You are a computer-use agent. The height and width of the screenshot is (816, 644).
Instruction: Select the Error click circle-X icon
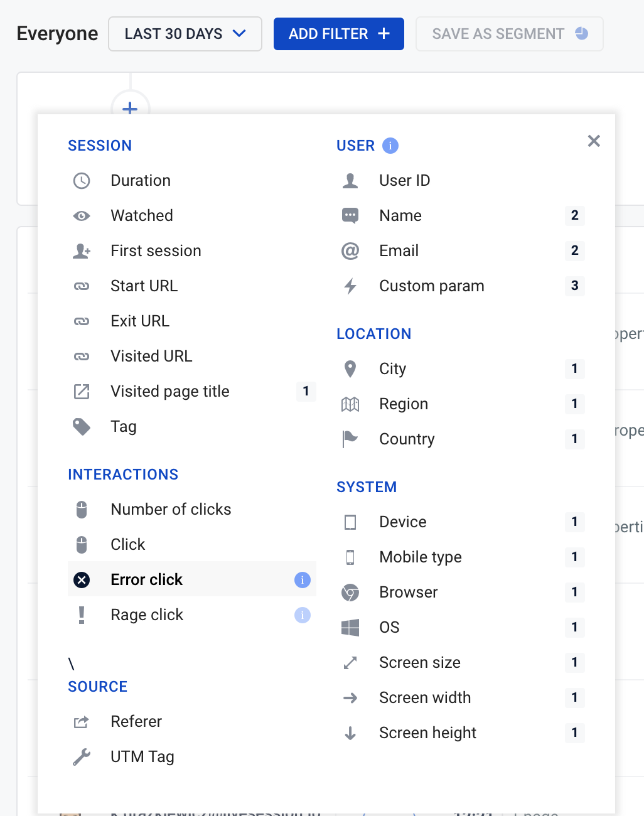[81, 579]
